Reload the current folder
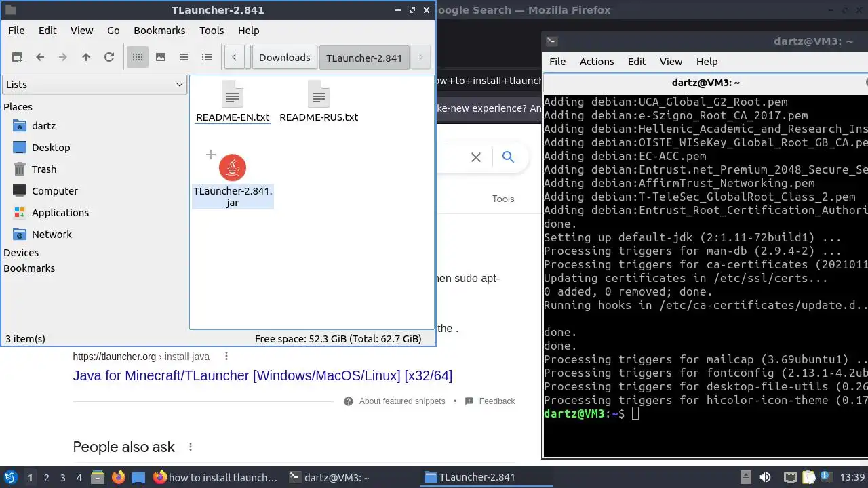The width and height of the screenshot is (868, 488). pos(109,58)
